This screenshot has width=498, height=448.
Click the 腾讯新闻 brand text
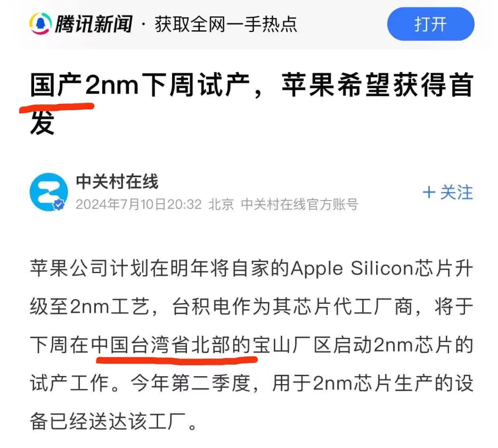94,24
